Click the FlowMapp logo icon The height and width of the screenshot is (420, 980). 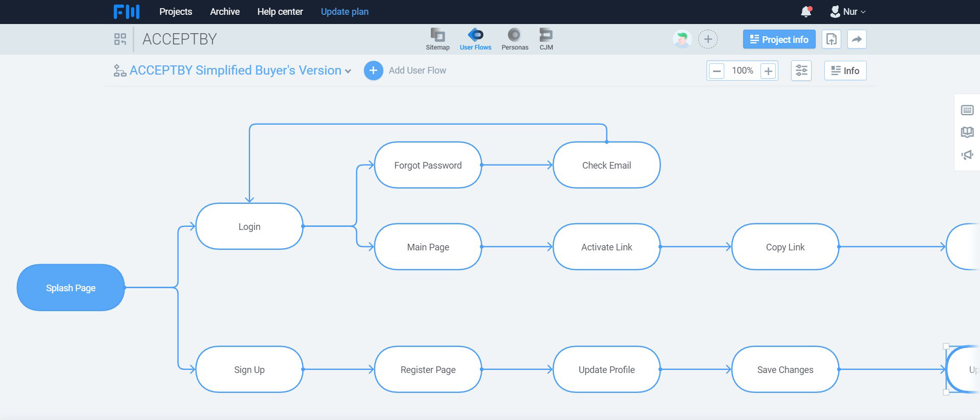(126, 11)
